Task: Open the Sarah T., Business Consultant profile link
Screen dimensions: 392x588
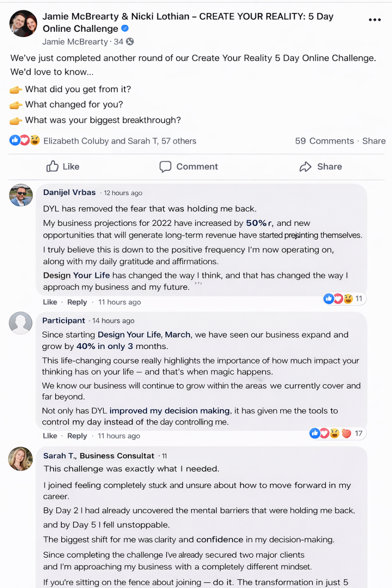Action: click(x=99, y=456)
